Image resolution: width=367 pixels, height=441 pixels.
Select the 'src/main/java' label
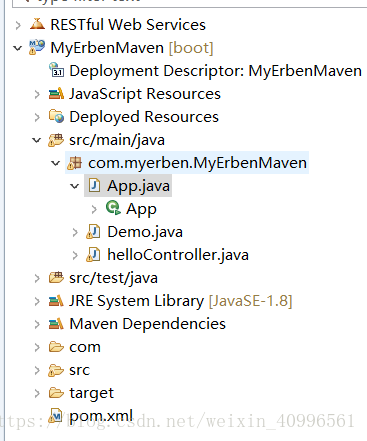[x=117, y=140]
